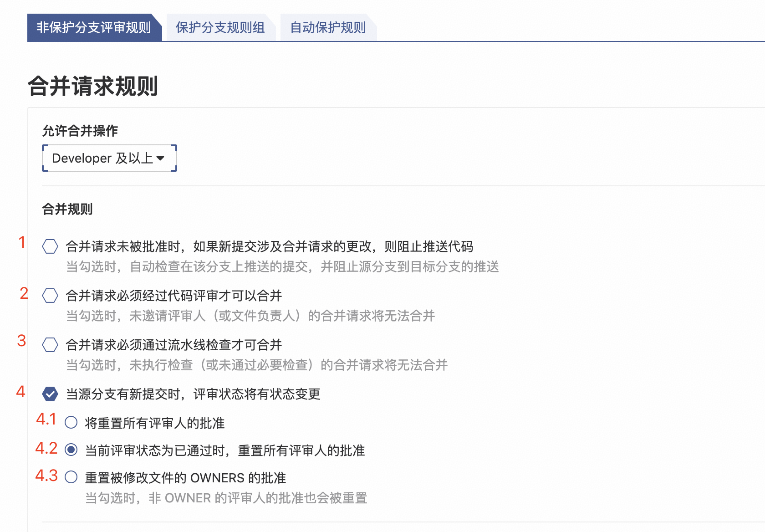Screen dimensions: 765x532
Task: Click the 非 OWNER 的评审人 hint text
Action: [x=226, y=498]
